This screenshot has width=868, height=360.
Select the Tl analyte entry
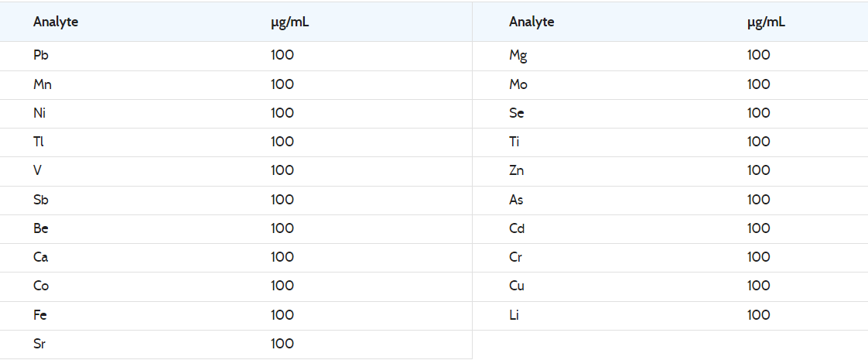pos(38,142)
